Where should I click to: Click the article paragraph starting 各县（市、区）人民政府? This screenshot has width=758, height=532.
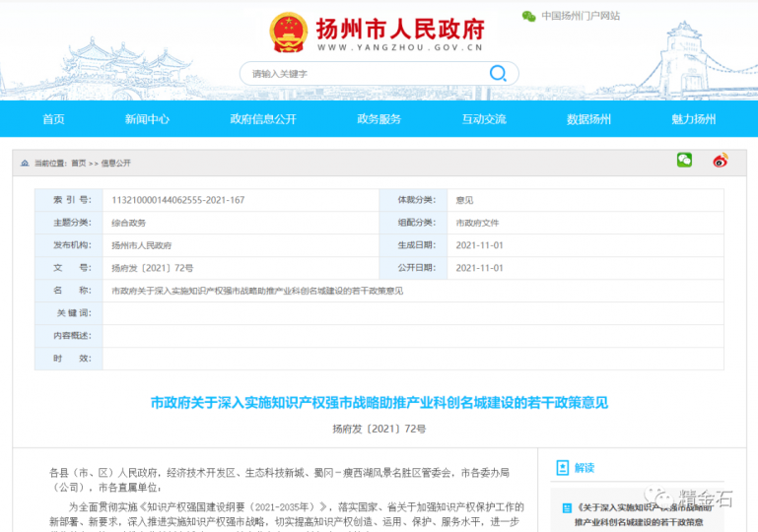(x=279, y=480)
